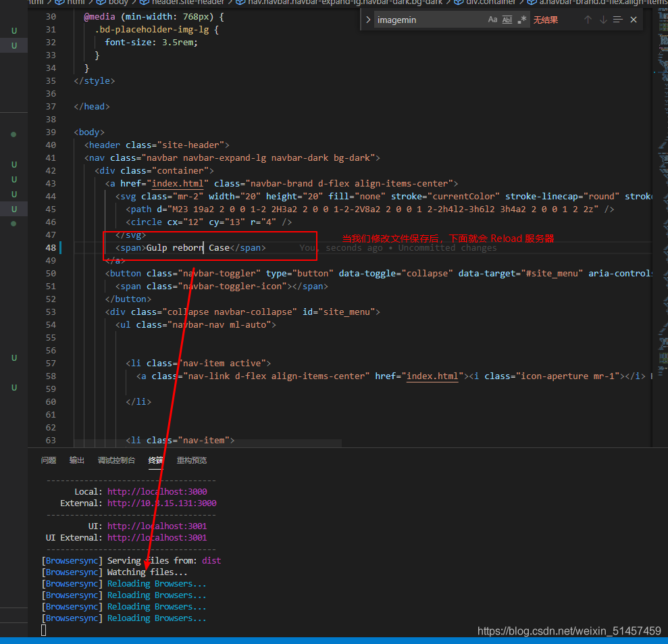Click the editor minimap
668x644 pixels.
point(661,192)
